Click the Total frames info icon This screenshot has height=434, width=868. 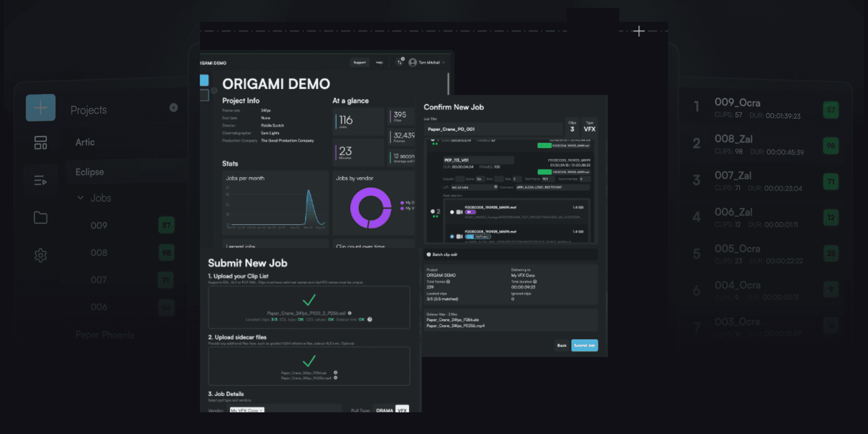coord(448,282)
